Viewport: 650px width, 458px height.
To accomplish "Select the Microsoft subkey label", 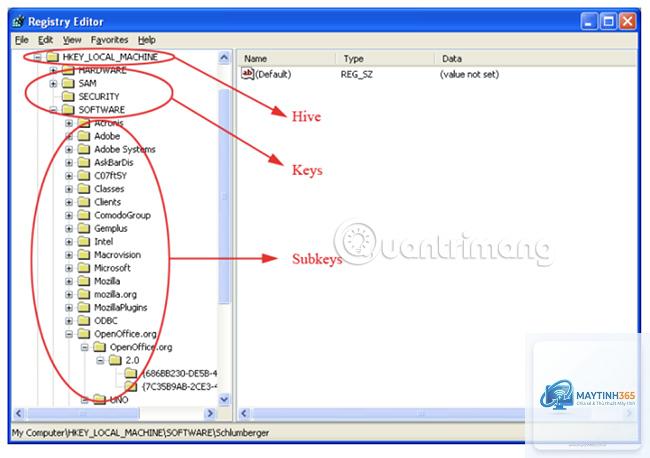I will pyautogui.click(x=112, y=268).
